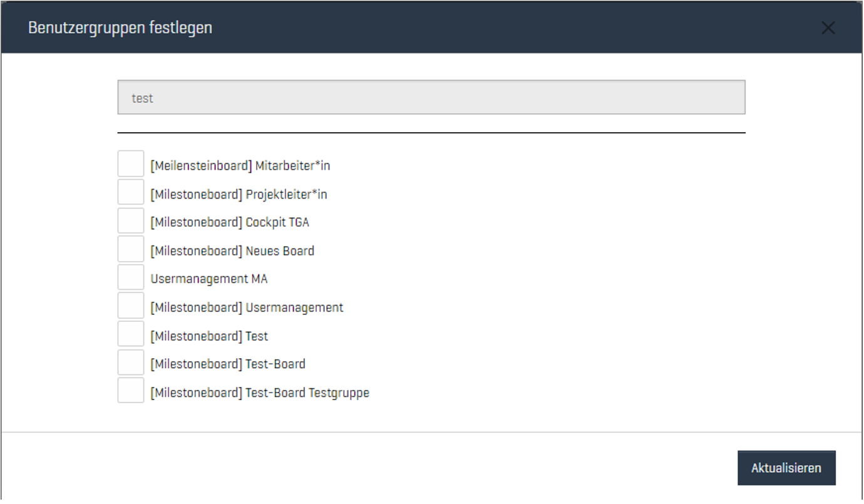The image size is (864, 504).
Task: Focus the search field containing "test"
Action: click(431, 98)
